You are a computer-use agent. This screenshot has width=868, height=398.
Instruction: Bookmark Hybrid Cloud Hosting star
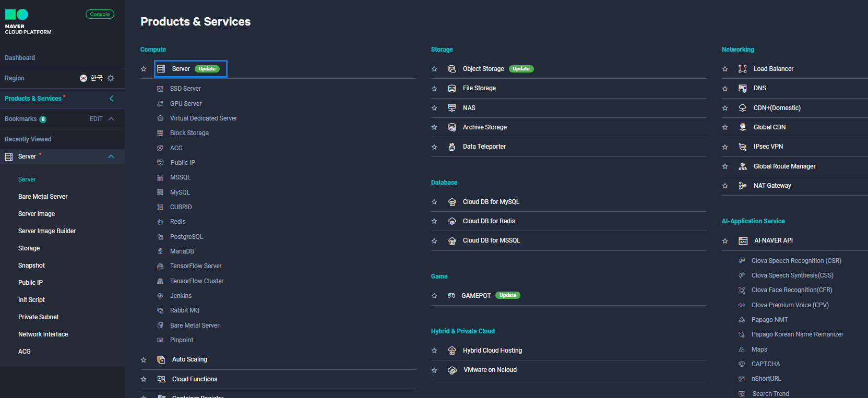tap(434, 351)
